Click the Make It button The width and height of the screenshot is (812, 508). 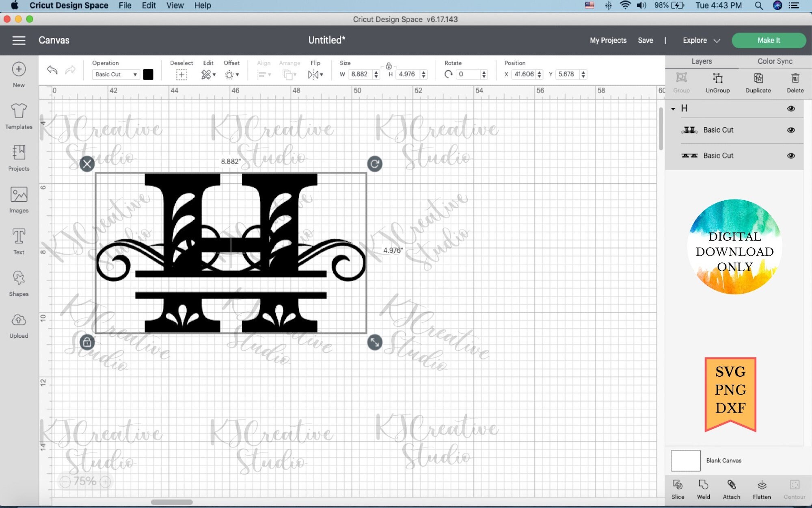pos(769,40)
